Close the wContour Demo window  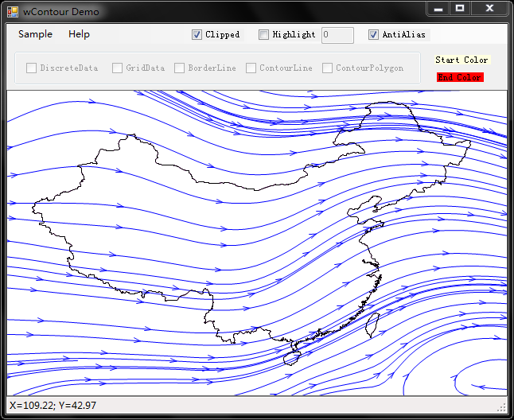[489, 8]
